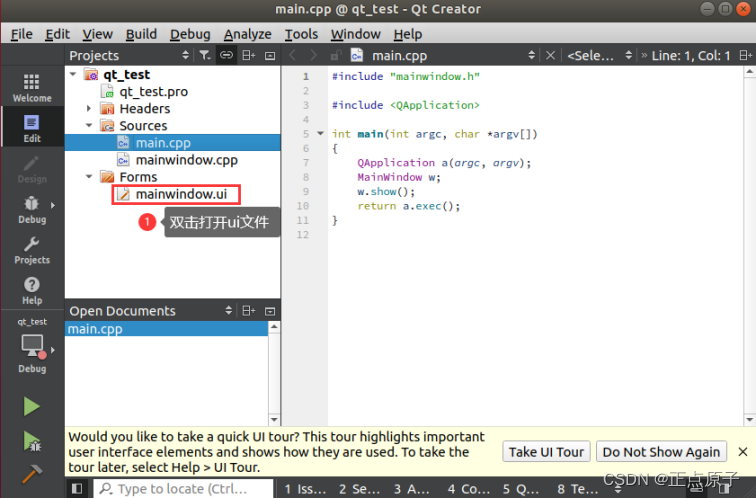Collapse the Forms folder
This screenshot has height=498, width=756.
click(x=89, y=176)
